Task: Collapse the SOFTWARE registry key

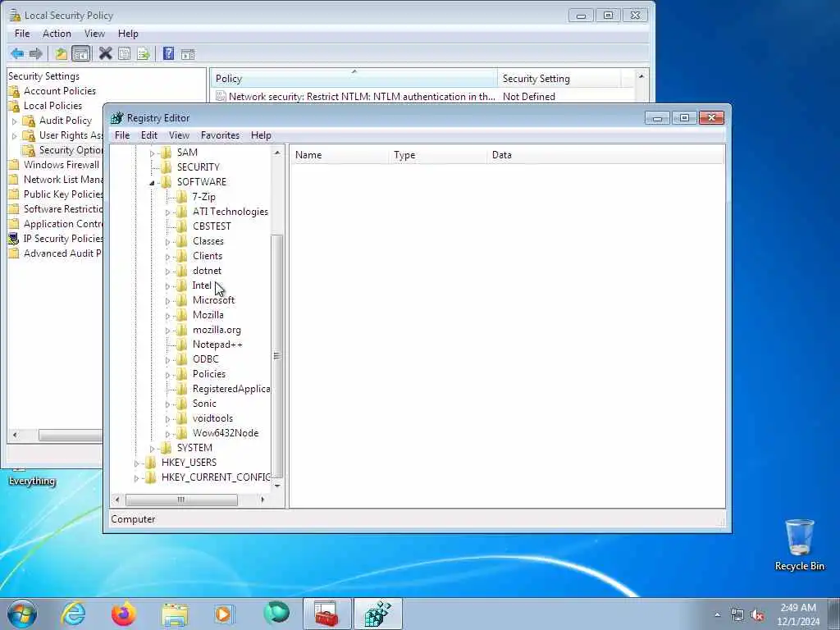Action: coord(152,183)
